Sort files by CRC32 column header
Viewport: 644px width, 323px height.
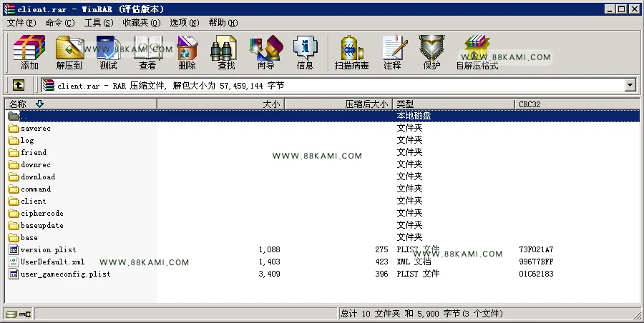[x=577, y=104]
